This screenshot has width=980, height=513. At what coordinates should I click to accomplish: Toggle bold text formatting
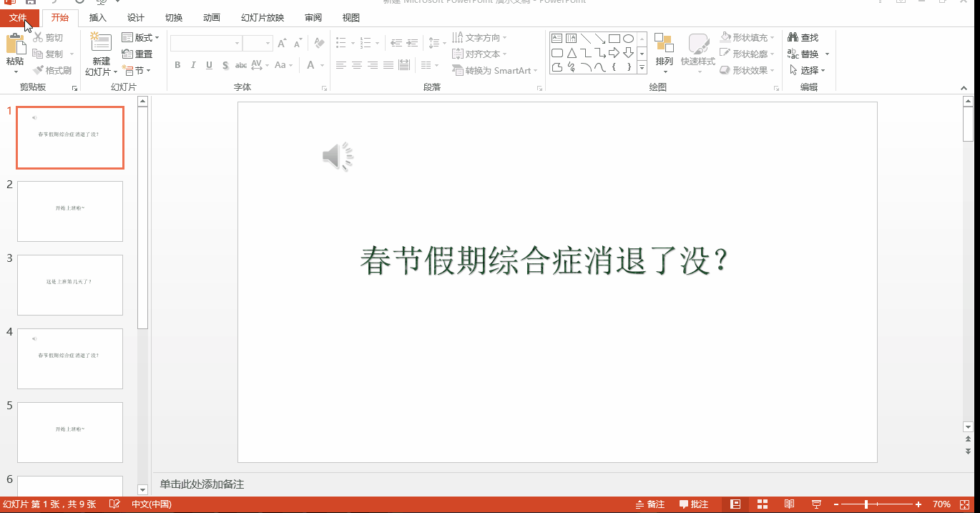tap(177, 65)
